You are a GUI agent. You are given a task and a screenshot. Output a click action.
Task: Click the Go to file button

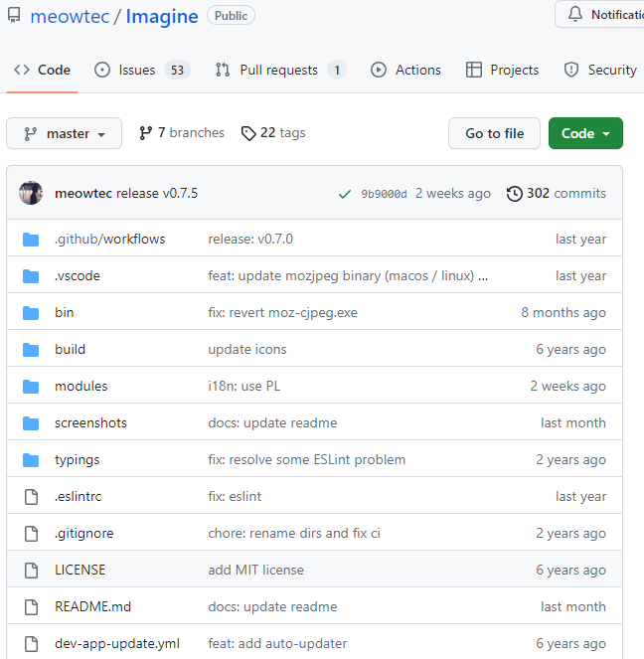tap(494, 133)
